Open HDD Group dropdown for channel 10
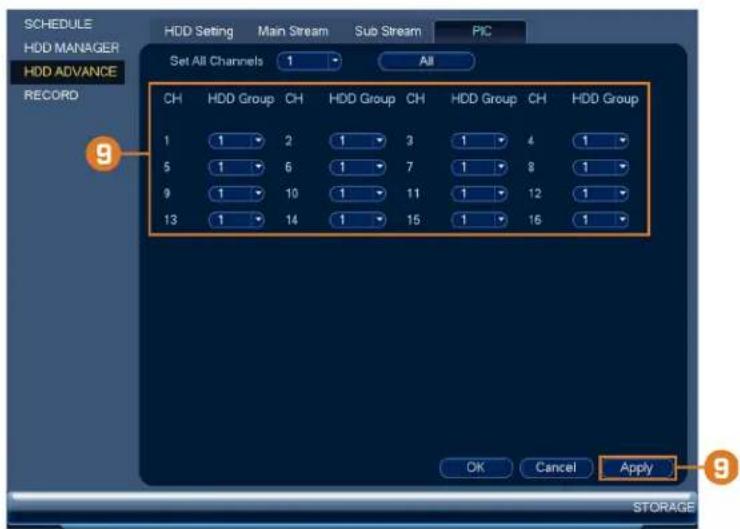The height and width of the screenshot is (529, 740). pos(358,193)
